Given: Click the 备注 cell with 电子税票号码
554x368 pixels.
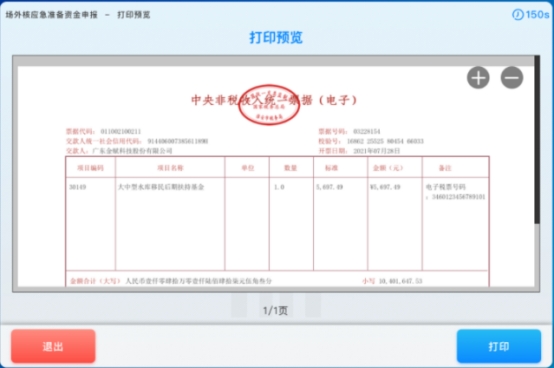Looking at the screenshot, I should click(455, 191).
